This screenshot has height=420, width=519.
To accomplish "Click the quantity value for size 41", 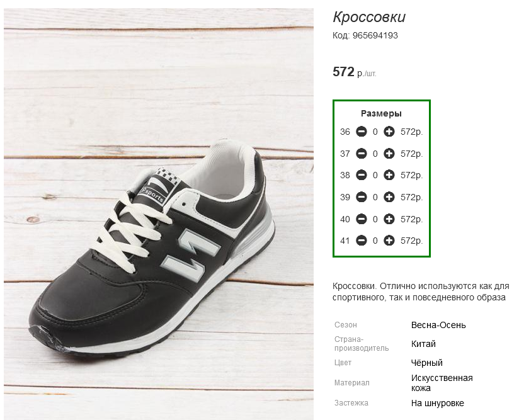I will pyautogui.click(x=375, y=241).
